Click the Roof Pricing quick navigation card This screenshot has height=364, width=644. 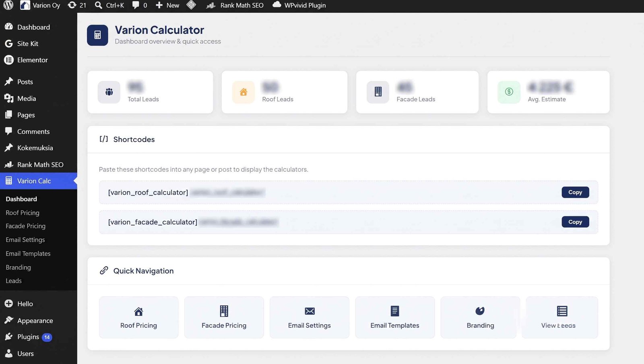[138, 317]
